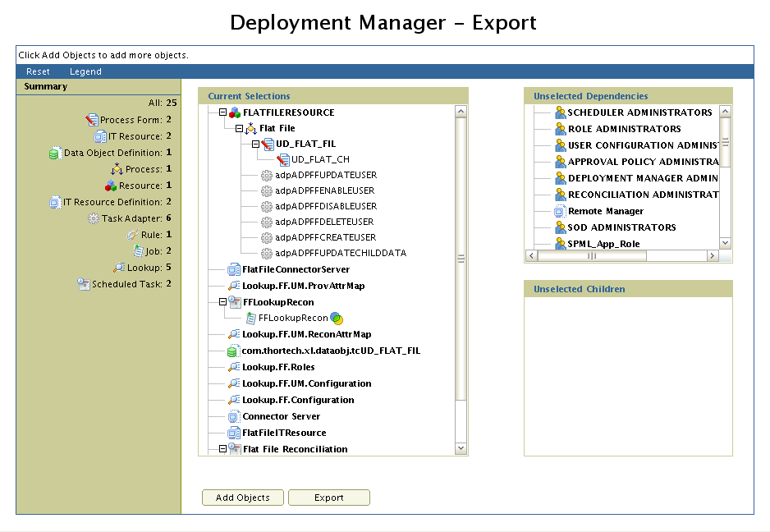
Task: Click the Scheduled Task icon in Summary
Action: (x=84, y=283)
